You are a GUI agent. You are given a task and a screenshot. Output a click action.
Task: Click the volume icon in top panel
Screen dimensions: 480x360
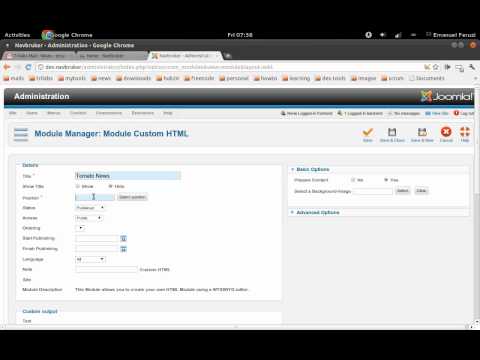pyautogui.click(x=383, y=35)
